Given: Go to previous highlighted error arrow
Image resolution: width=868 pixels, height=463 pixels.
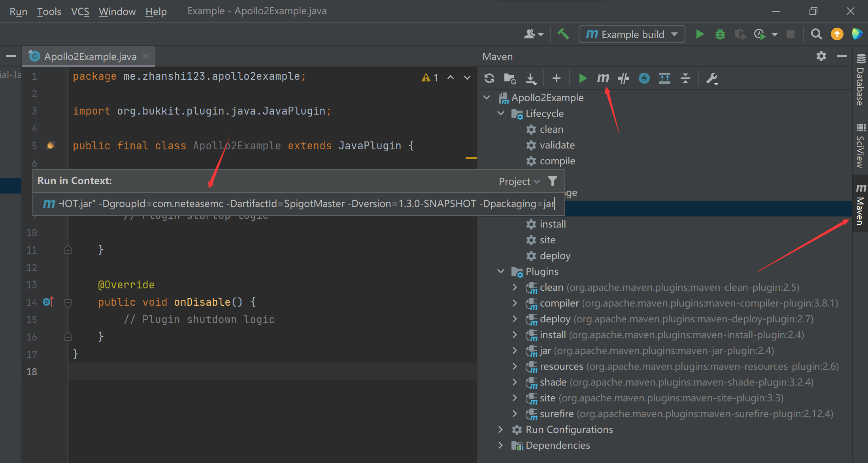Looking at the screenshot, I should (451, 77).
